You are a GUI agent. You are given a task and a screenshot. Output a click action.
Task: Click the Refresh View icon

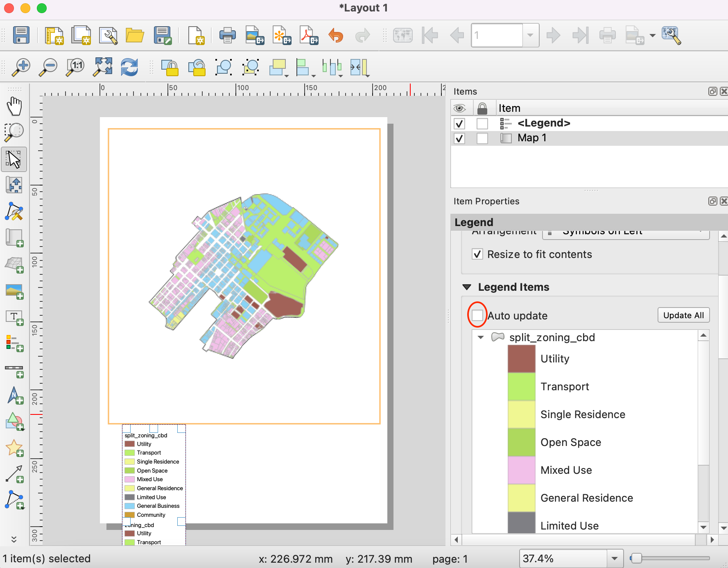[129, 67]
